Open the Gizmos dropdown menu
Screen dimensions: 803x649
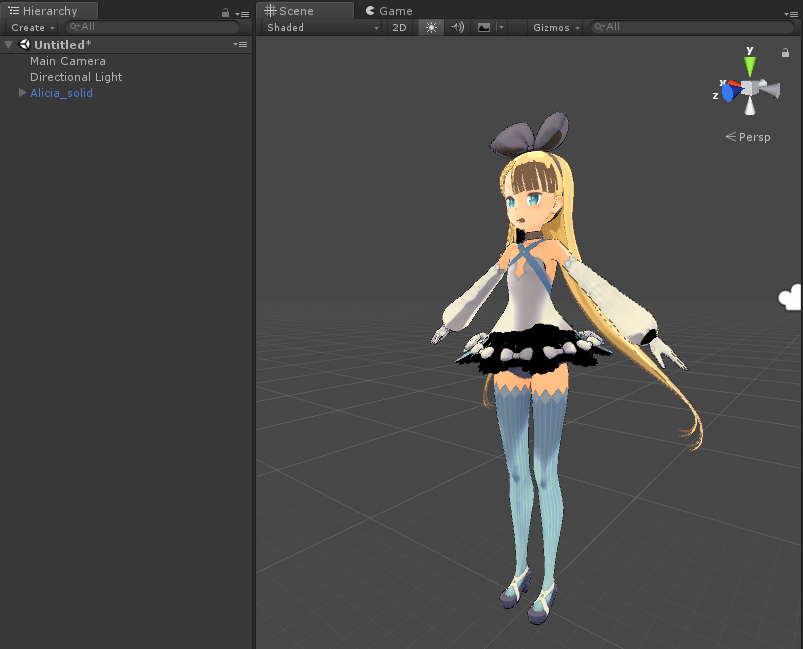[x=556, y=28]
